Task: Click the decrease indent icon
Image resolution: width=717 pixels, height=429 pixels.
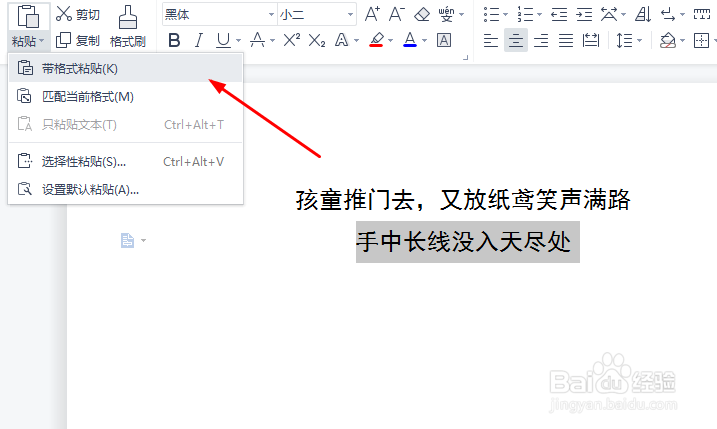Action: click(x=559, y=15)
